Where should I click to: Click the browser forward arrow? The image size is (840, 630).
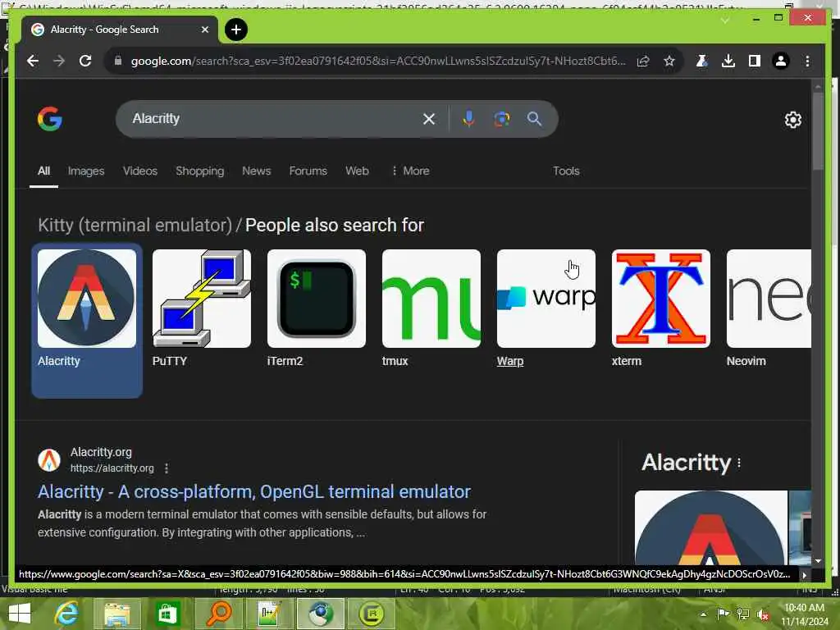point(59,61)
